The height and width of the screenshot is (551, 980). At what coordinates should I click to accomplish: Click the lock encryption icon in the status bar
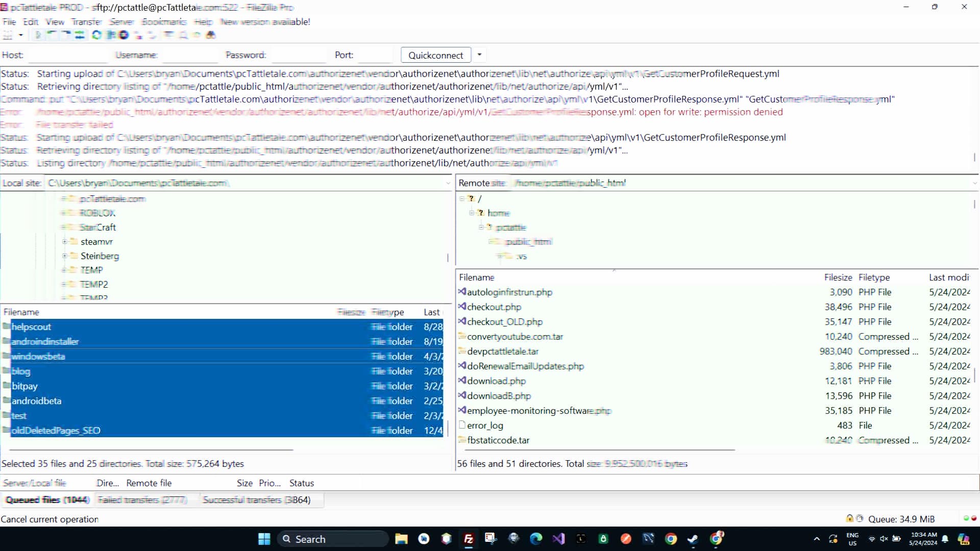pyautogui.click(x=849, y=518)
